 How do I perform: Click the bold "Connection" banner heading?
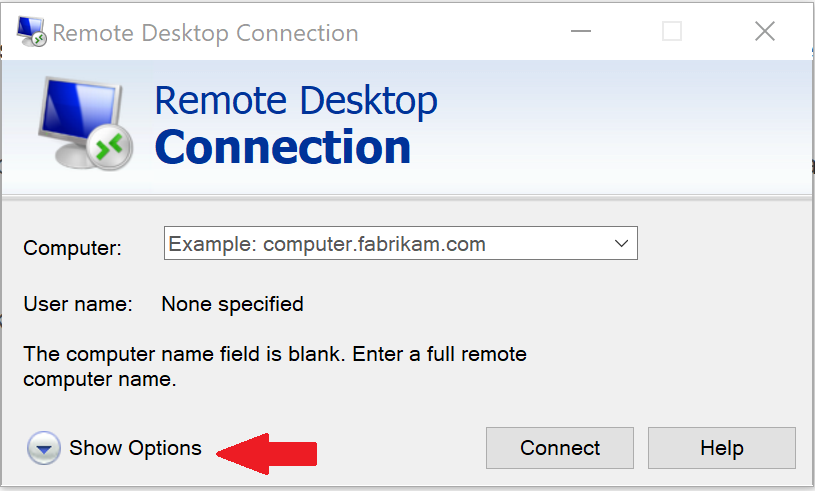tap(283, 147)
